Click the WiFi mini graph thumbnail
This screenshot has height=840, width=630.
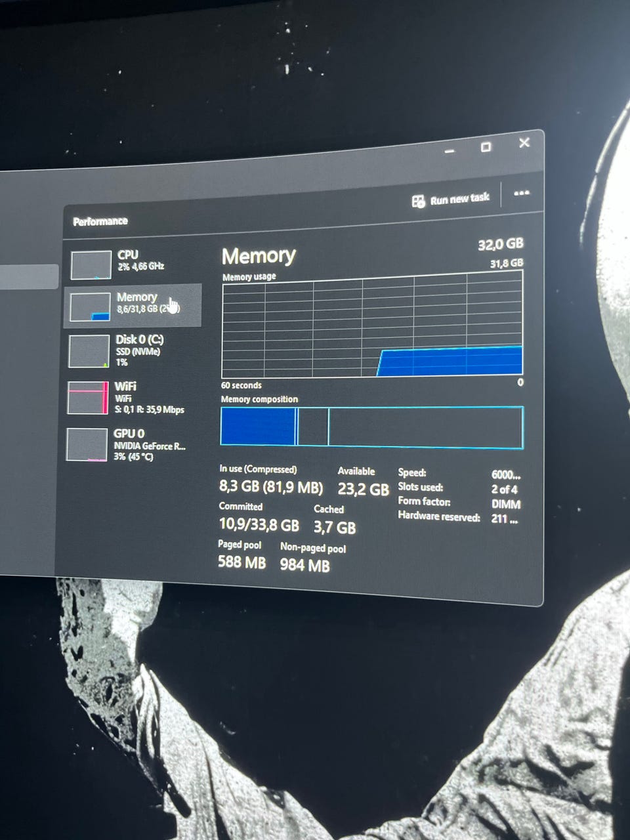(87, 398)
